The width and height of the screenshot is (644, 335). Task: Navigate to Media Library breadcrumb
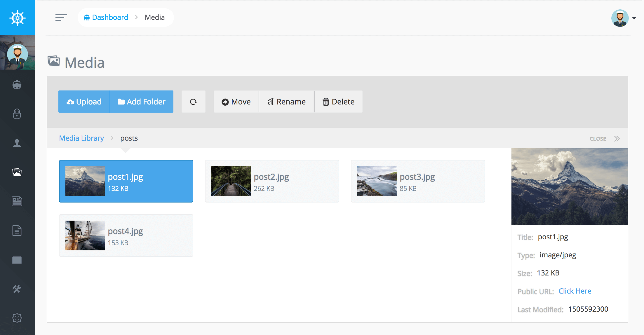pyautogui.click(x=81, y=138)
